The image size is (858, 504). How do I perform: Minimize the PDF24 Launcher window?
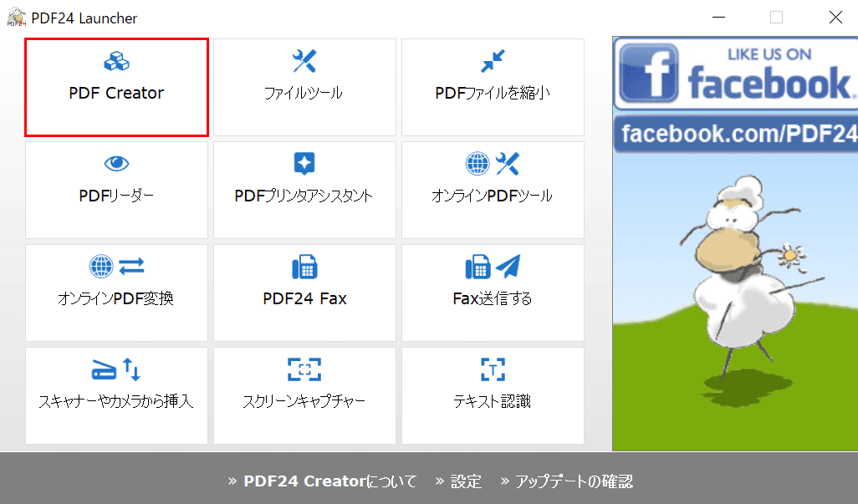[x=718, y=18]
